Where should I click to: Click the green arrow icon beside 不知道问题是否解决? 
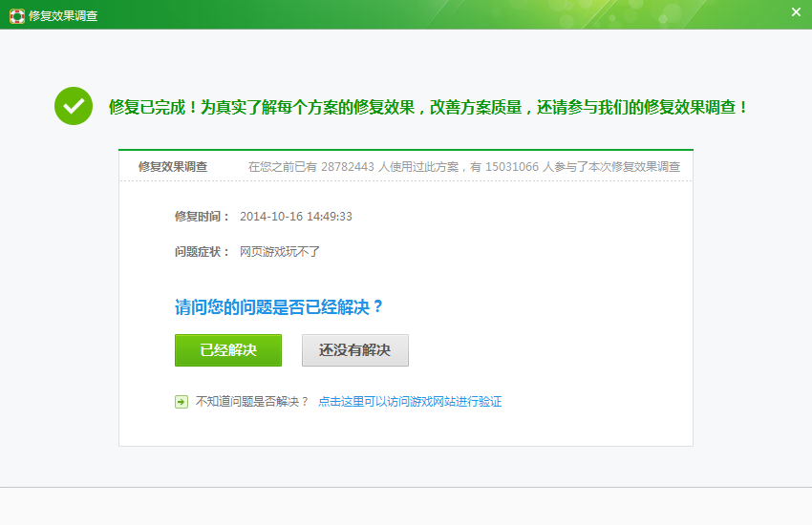click(x=182, y=402)
